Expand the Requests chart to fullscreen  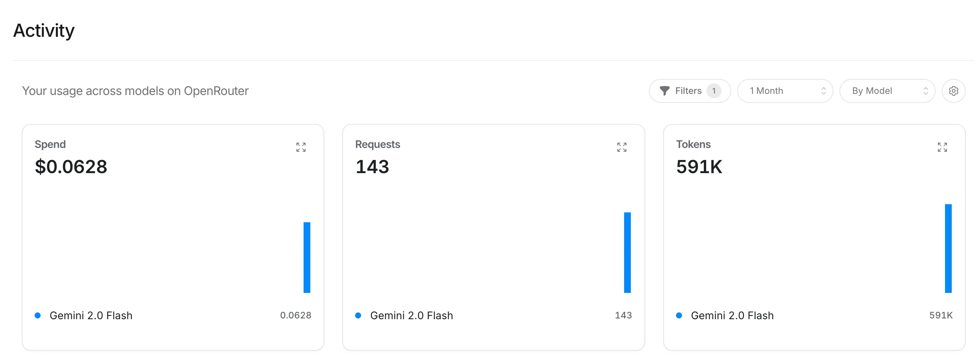point(622,147)
